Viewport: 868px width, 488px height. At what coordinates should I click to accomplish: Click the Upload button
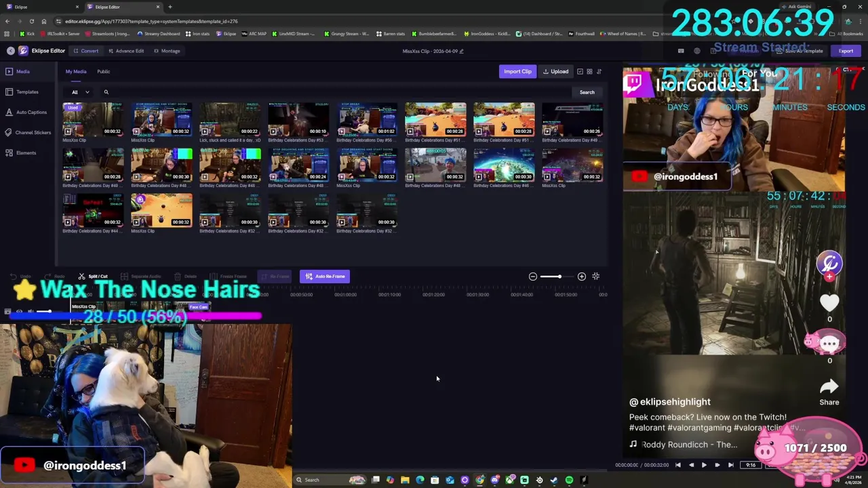(x=555, y=71)
